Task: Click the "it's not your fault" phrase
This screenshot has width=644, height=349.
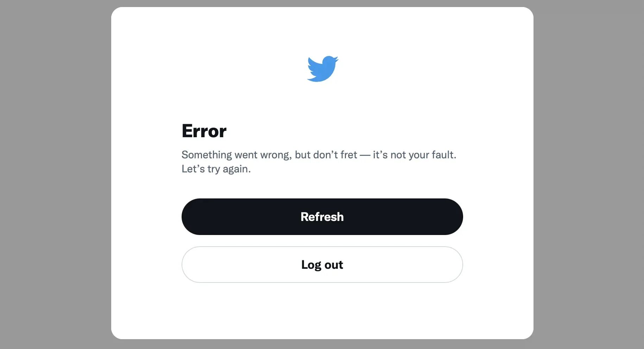Action: pos(414,155)
